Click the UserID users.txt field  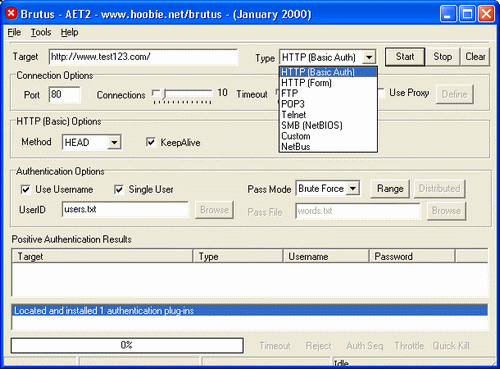pyautogui.click(x=125, y=209)
